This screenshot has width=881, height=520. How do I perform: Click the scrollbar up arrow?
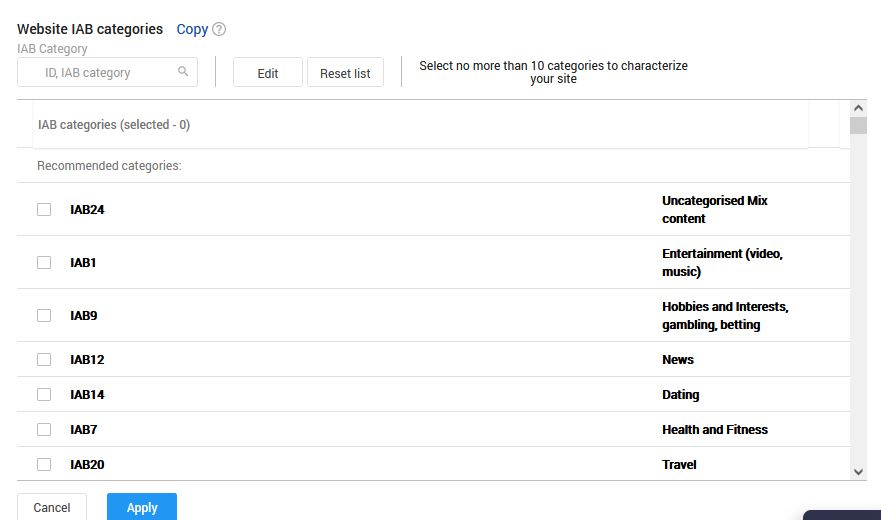tap(858, 108)
